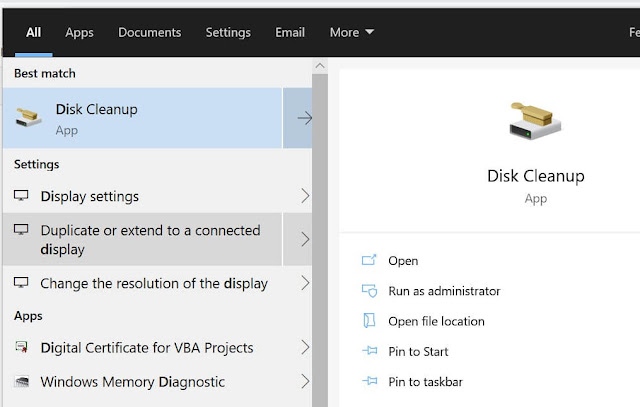
Task: Click the Open file location folder icon
Action: [369, 321]
